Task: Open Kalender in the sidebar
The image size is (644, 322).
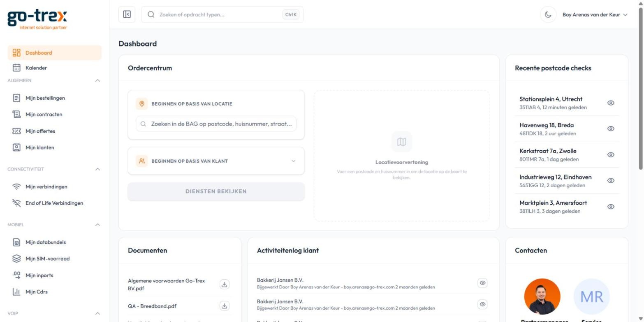Action: (x=55, y=68)
